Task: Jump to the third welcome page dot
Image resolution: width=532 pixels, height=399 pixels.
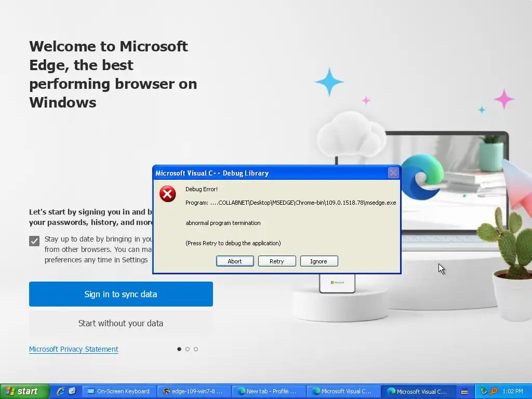Action: click(196, 349)
